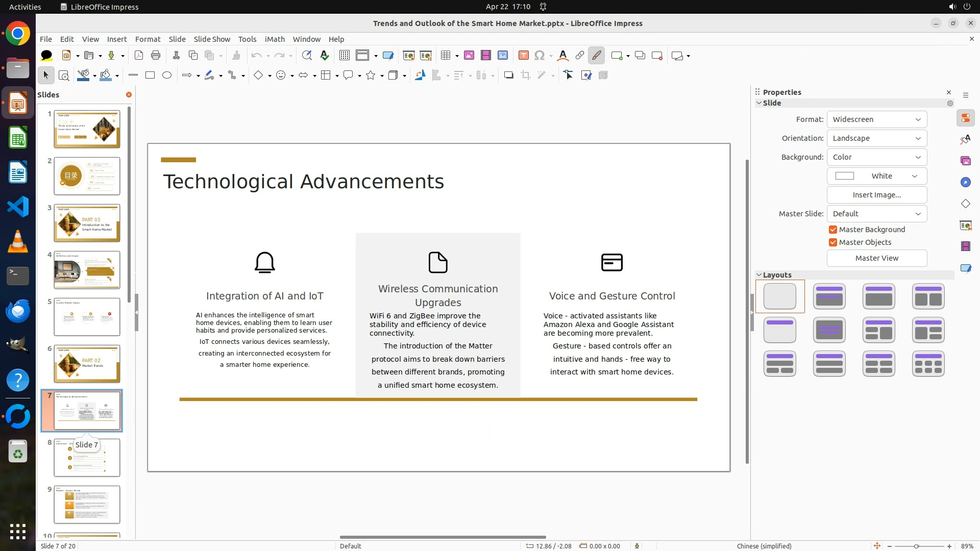Image resolution: width=980 pixels, height=551 pixels.
Task: Click the Insert Image... button
Action: click(876, 195)
